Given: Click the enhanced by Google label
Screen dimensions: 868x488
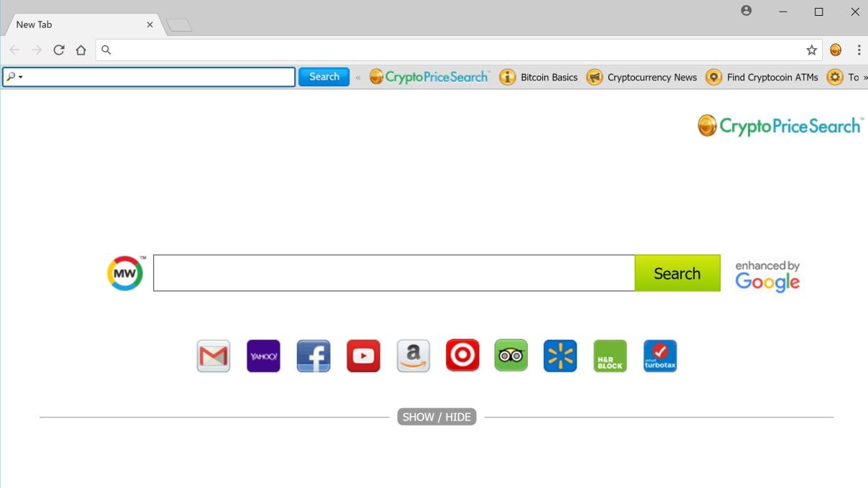Looking at the screenshot, I should [x=767, y=276].
